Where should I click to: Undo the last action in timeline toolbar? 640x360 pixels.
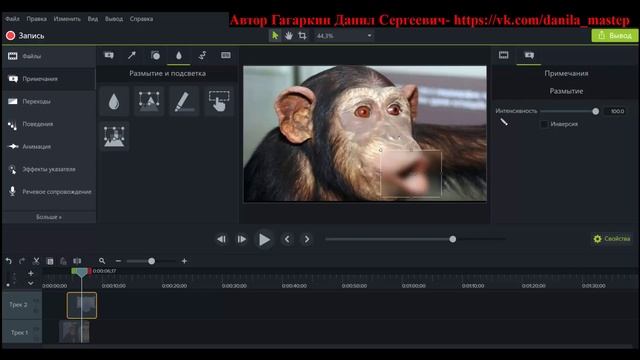tap(9, 261)
